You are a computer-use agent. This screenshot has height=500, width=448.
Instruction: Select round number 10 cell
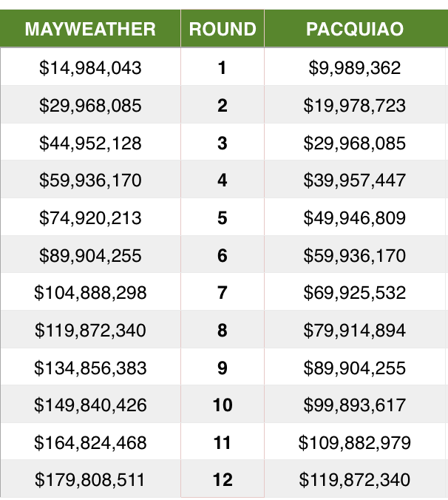coord(223,405)
